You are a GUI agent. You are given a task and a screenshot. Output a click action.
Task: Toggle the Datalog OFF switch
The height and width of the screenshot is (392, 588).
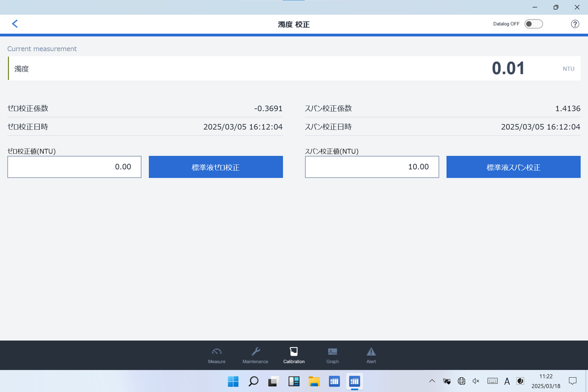click(x=534, y=24)
